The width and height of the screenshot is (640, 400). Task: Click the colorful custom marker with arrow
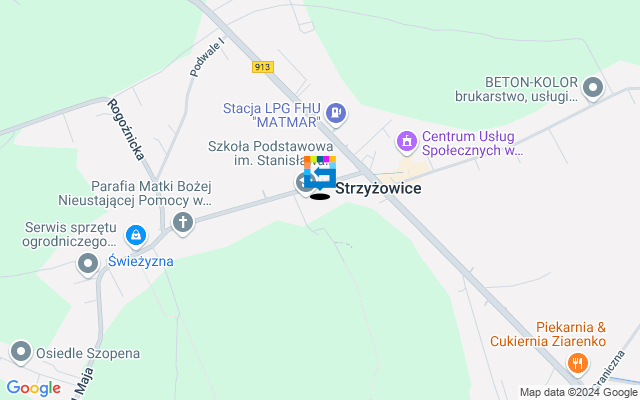pyautogui.click(x=320, y=173)
